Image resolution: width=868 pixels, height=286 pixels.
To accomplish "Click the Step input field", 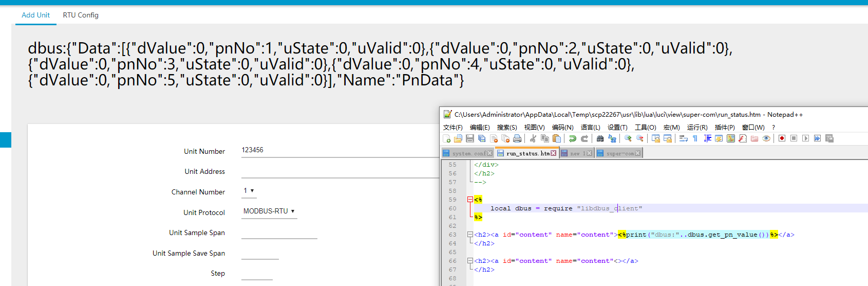I will pyautogui.click(x=257, y=273).
